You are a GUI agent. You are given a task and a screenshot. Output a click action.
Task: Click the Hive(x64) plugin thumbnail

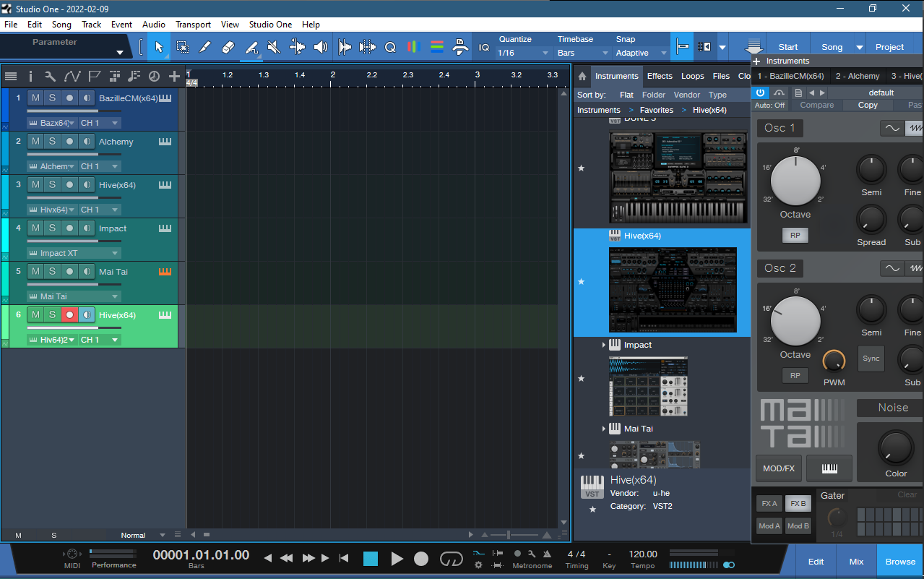[673, 290]
